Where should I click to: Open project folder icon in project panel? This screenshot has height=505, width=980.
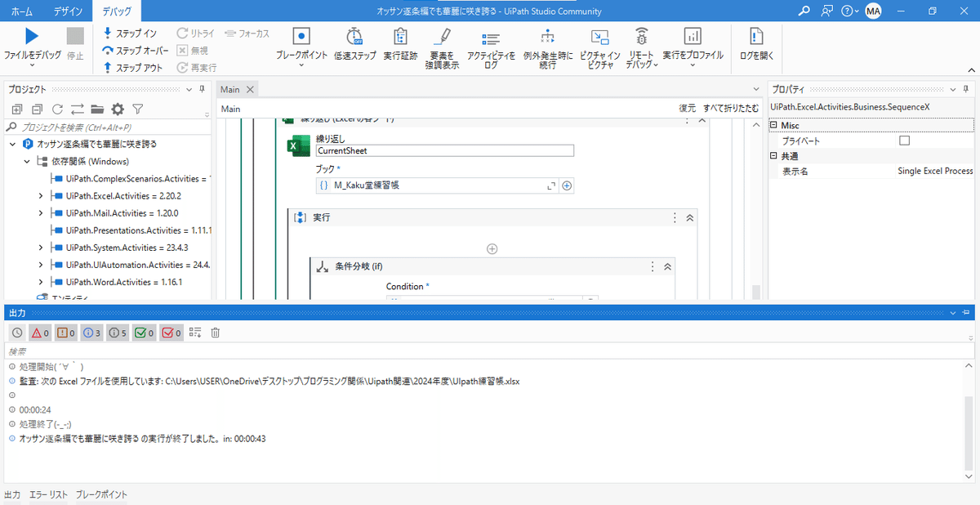pyautogui.click(x=97, y=109)
